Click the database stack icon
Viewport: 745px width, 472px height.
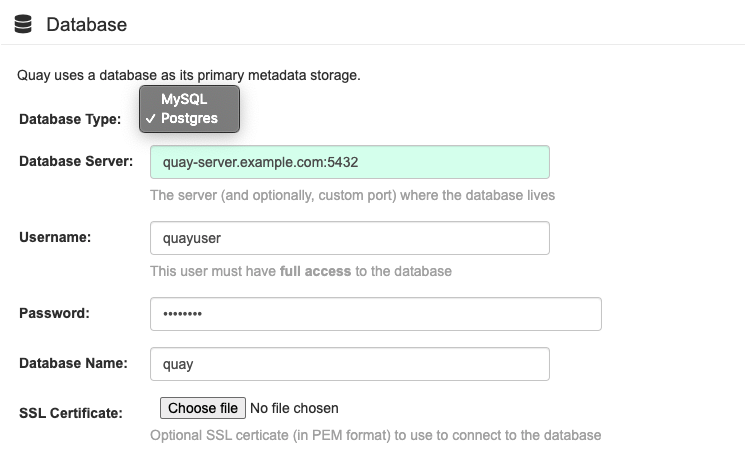click(24, 23)
